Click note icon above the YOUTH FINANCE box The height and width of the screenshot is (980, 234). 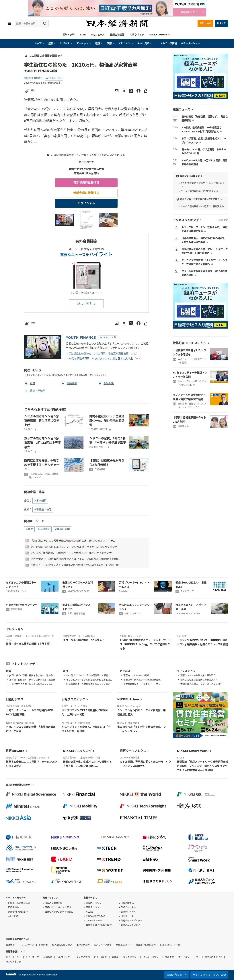(x=124, y=323)
